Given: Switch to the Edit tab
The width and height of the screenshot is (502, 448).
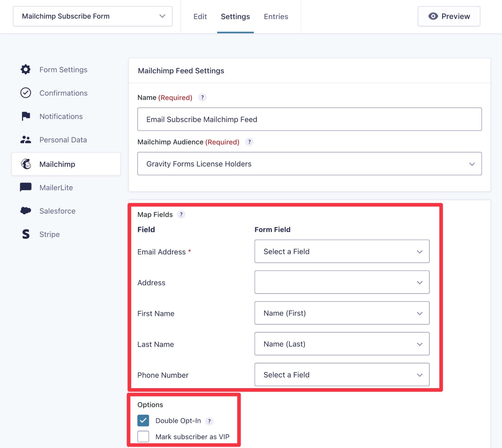Looking at the screenshot, I should pos(200,16).
